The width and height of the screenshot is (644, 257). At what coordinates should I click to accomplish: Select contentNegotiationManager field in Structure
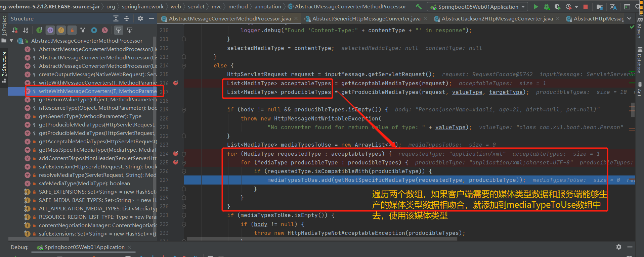pyautogui.click(x=97, y=225)
